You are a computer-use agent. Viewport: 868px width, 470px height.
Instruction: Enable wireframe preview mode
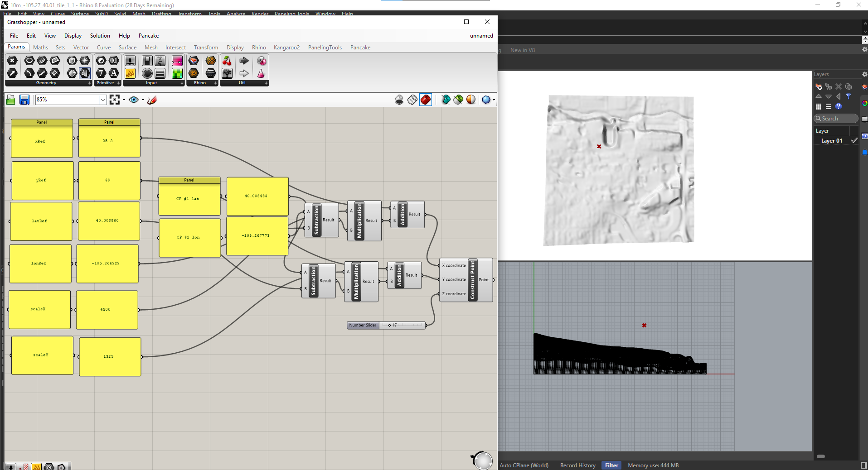pos(412,100)
